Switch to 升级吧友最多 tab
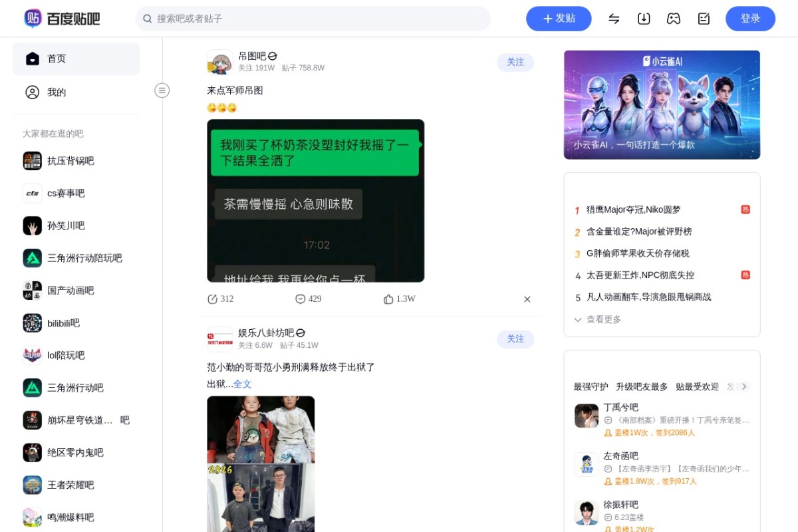The image size is (798, 532). click(642, 387)
